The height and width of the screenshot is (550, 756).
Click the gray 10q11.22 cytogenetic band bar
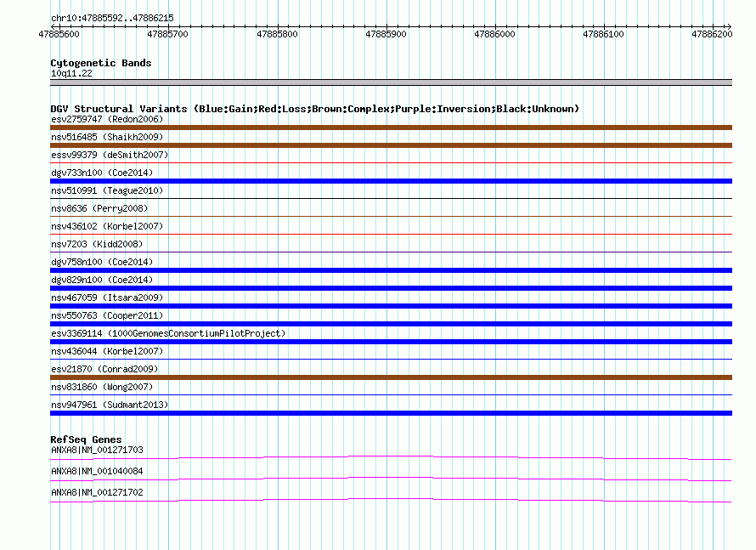tap(391, 82)
